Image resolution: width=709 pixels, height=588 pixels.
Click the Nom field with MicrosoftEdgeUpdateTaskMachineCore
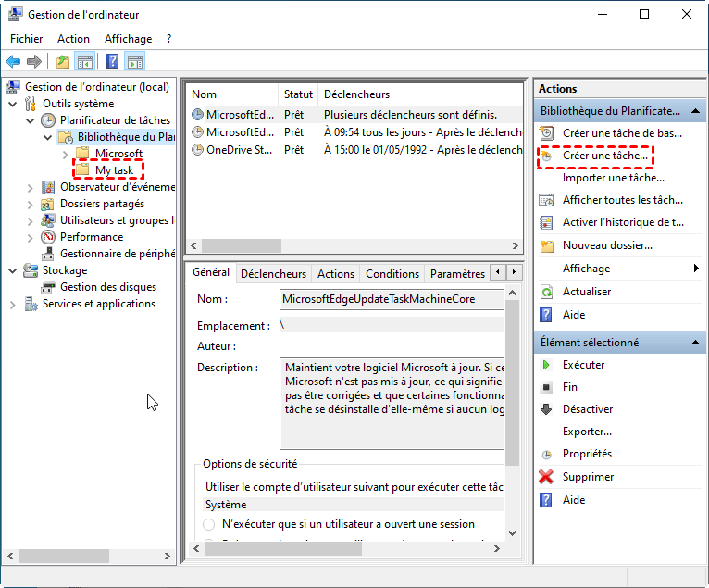pyautogui.click(x=392, y=299)
